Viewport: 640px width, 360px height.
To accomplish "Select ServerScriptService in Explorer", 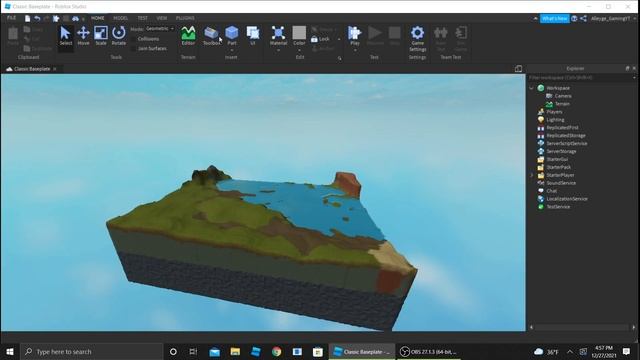I will 567,144.
